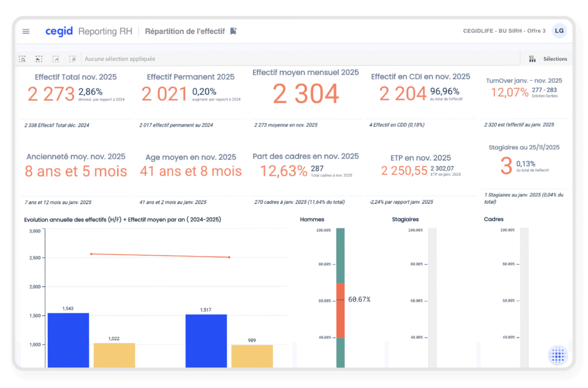Click the bookmark icon beside the sheet title

[233, 31]
